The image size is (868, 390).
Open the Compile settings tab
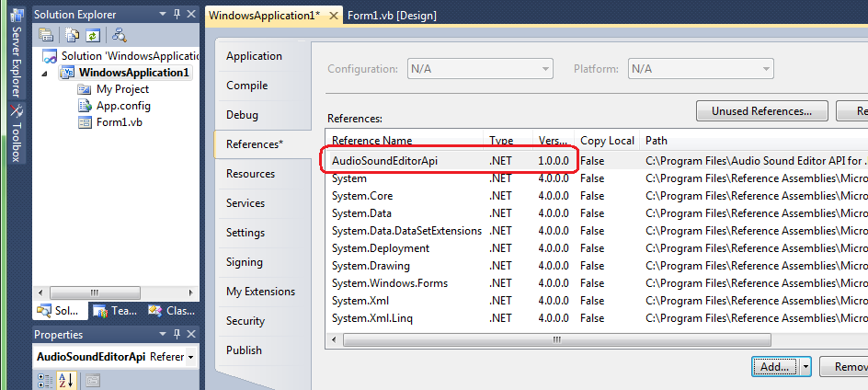pos(246,86)
